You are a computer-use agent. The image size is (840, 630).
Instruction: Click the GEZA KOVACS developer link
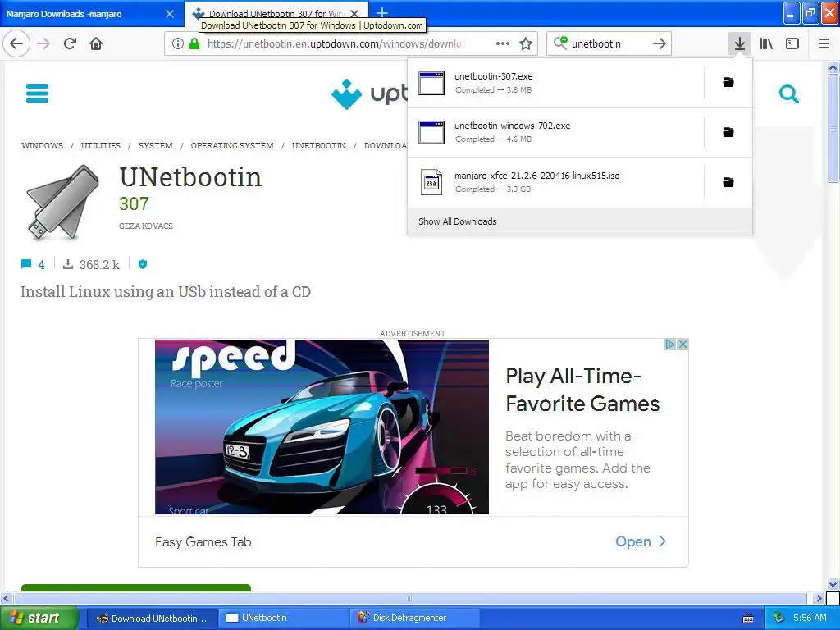click(146, 226)
